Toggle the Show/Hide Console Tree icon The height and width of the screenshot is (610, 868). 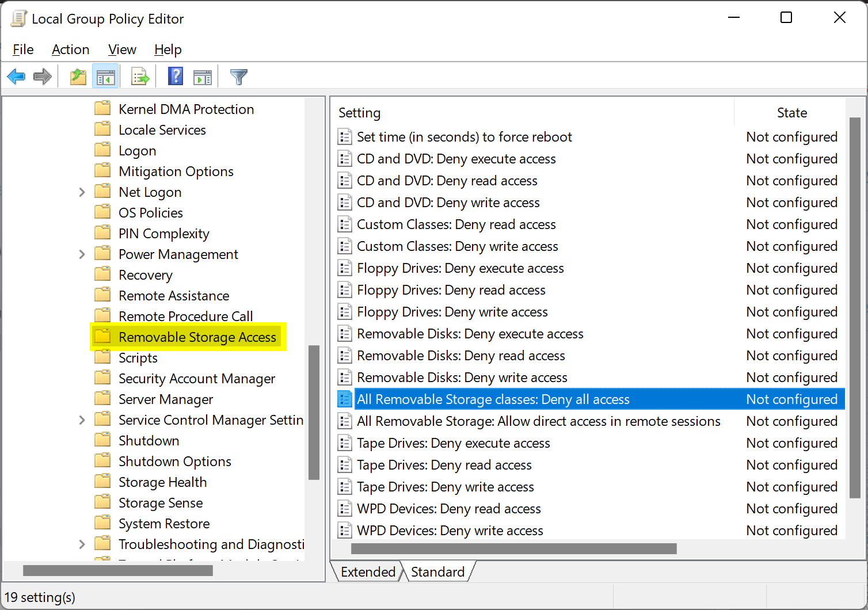tap(106, 76)
